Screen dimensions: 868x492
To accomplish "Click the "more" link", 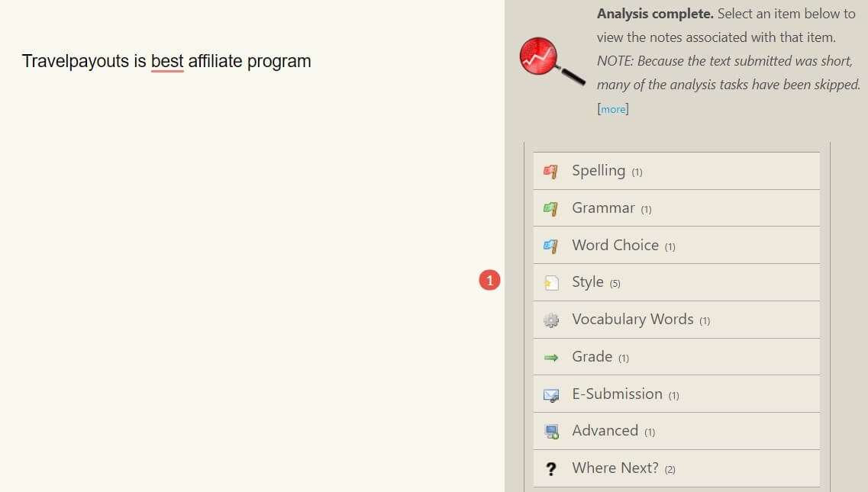I will [613, 109].
